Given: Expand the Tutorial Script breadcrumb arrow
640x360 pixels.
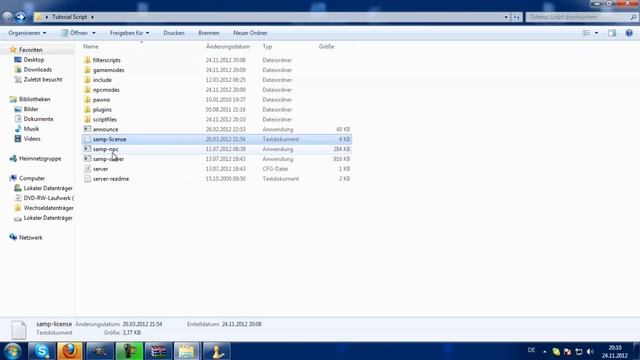Looking at the screenshot, I should click(93, 17).
